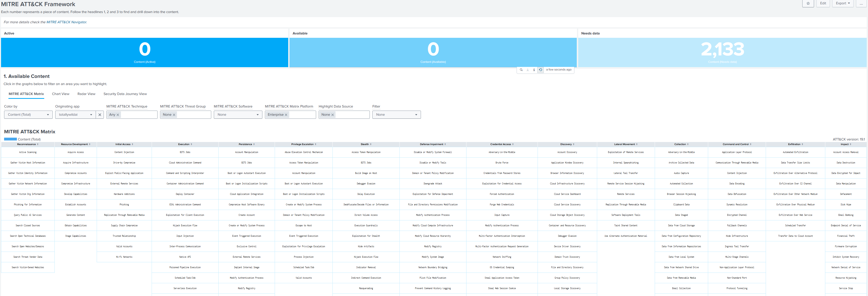
Task: Sort the Impact column
Action: (x=850, y=144)
